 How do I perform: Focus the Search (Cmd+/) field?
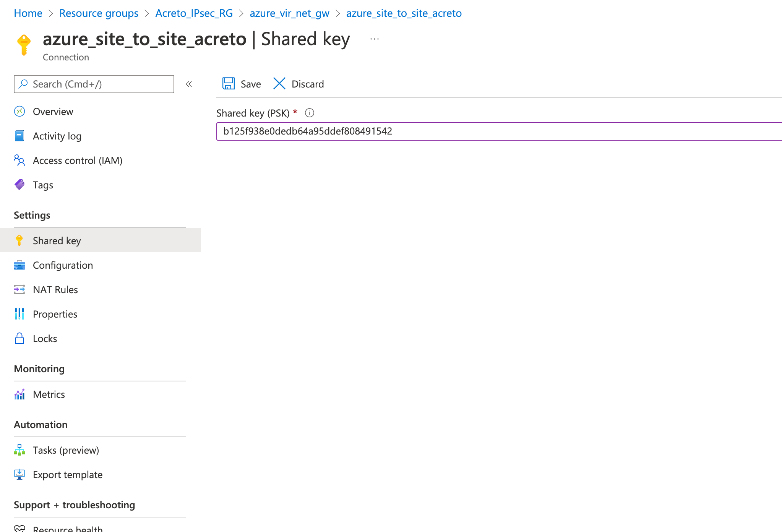[x=94, y=84]
